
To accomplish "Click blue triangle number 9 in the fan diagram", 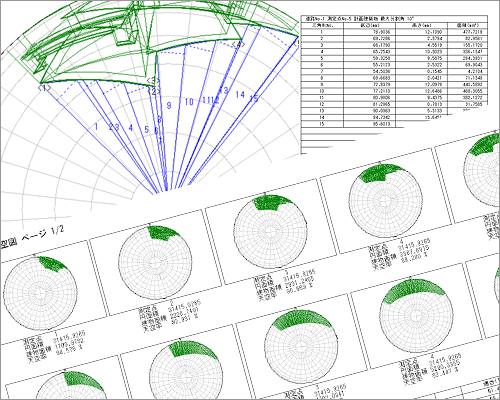I will [169, 105].
